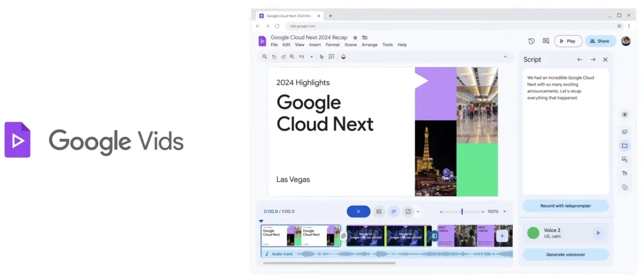Screen dimensions: 644x275
Task: Open the background color tool
Action: [x=343, y=57]
